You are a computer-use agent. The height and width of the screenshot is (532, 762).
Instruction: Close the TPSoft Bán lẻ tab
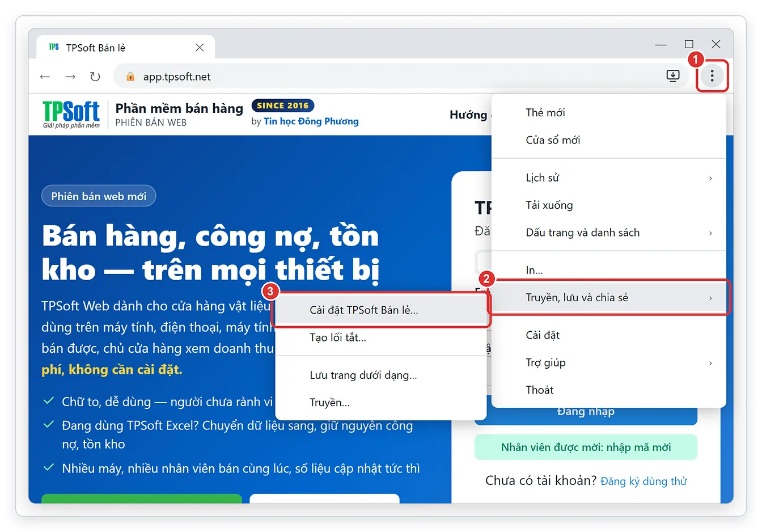pyautogui.click(x=200, y=48)
